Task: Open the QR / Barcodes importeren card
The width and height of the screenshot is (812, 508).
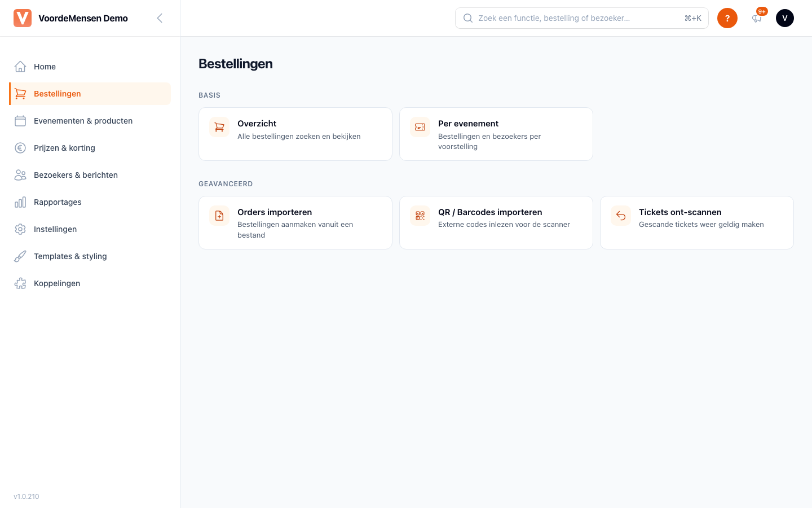Action: click(496, 222)
